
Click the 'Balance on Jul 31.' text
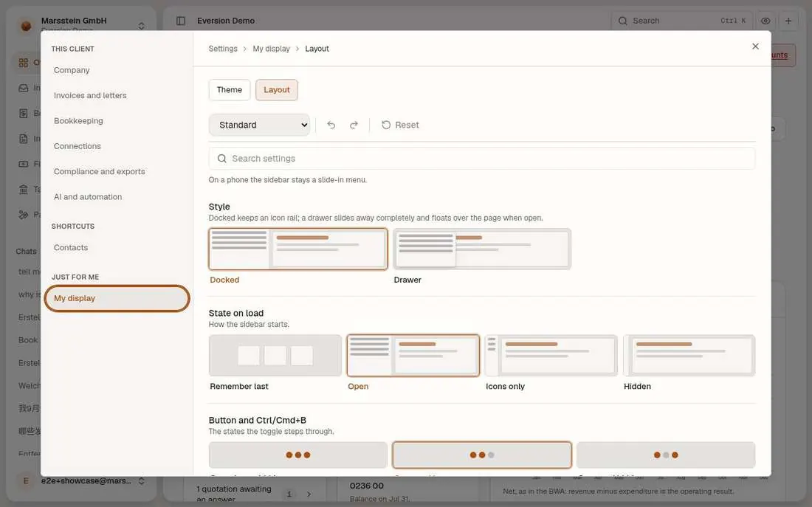point(379,499)
